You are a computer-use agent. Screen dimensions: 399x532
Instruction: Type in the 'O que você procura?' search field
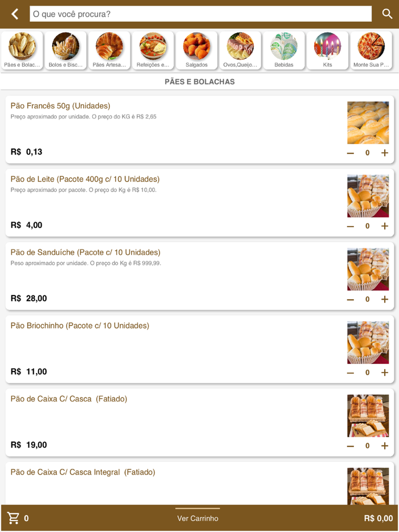click(200, 14)
